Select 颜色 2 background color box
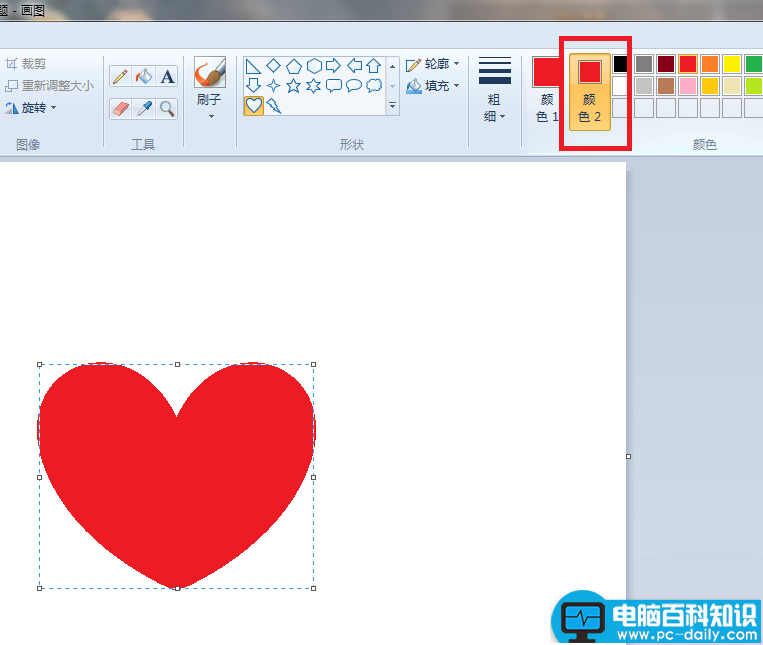The height and width of the screenshot is (645, 763). click(x=589, y=92)
